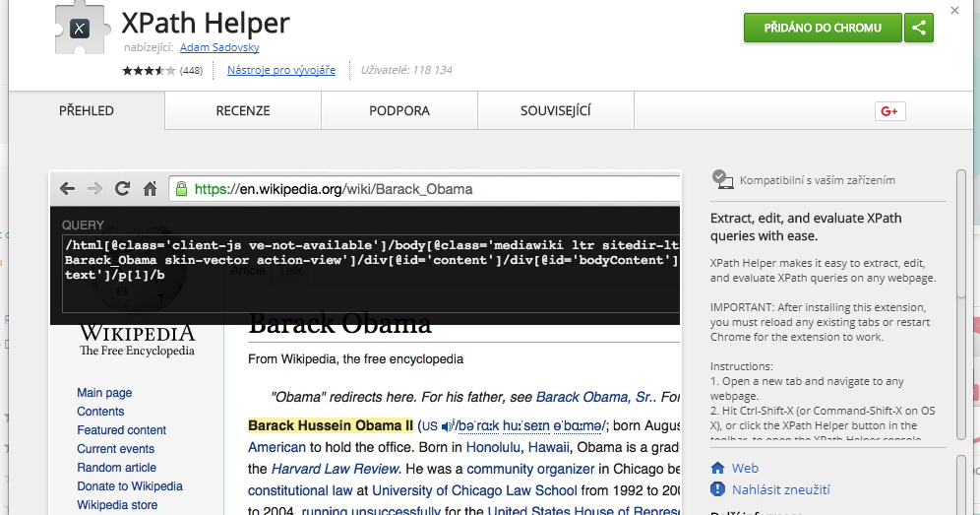The height and width of the screenshot is (515, 980).
Task: Click the XPath Helper puzzle-piece extension icon
Action: 82,29
